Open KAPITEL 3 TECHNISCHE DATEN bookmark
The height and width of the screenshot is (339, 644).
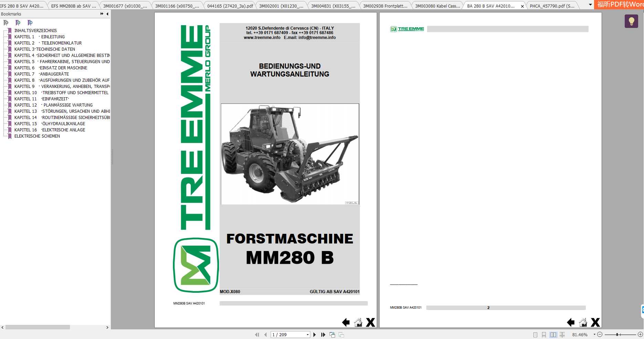click(45, 49)
